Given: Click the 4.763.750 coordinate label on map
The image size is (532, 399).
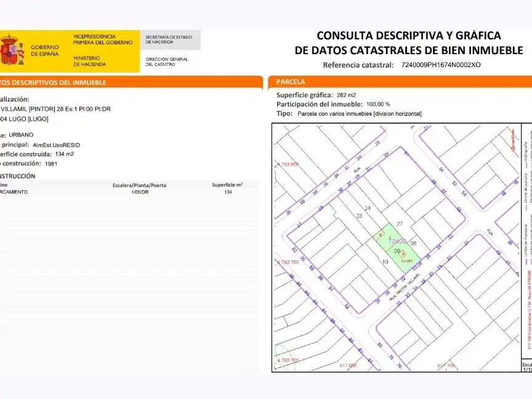Looking at the screenshot, I should [288, 262].
